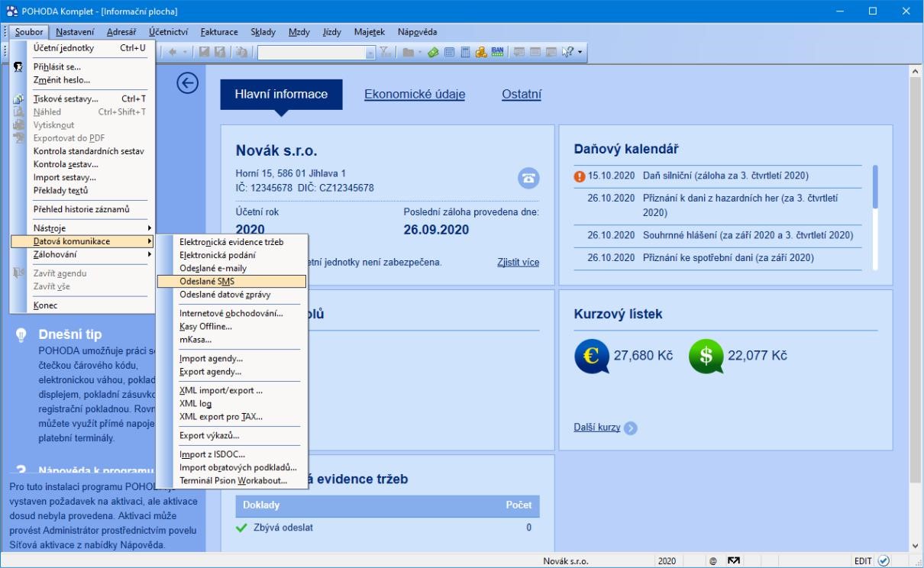The image size is (924, 568).
Task: Click the grayed back arrow toolbar icon
Action: tap(173, 53)
